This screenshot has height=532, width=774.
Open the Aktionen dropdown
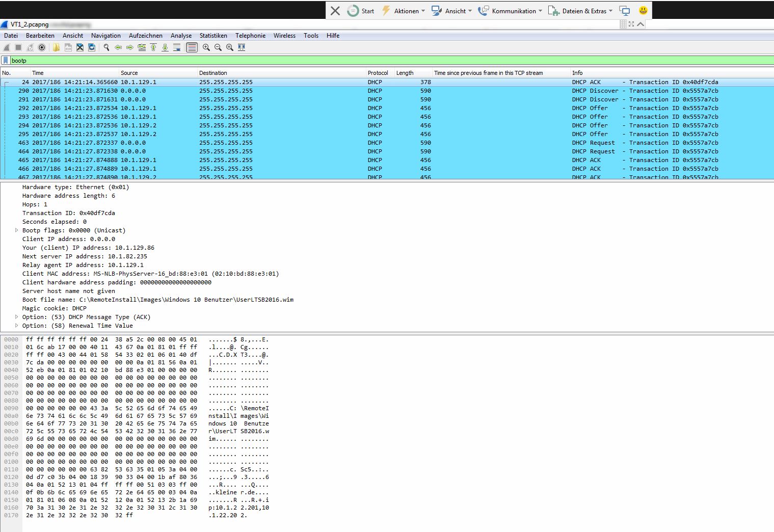click(x=403, y=11)
